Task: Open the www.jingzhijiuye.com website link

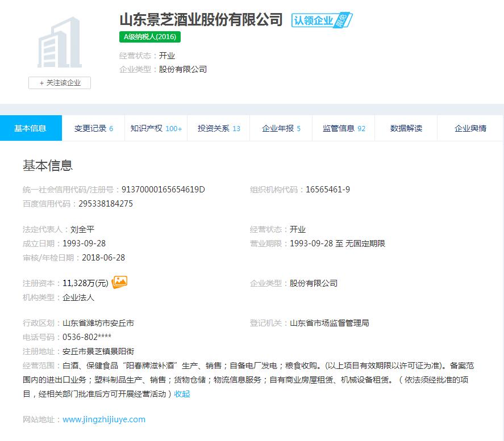Action: (x=104, y=419)
